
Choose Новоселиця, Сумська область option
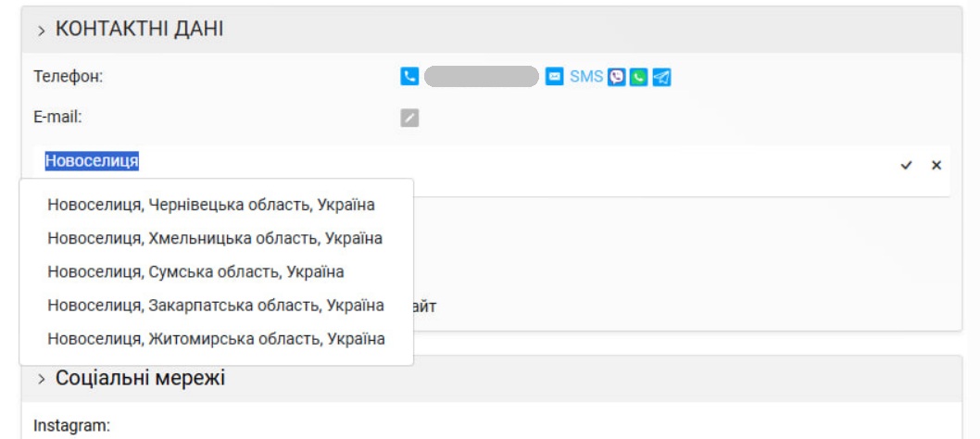point(195,272)
